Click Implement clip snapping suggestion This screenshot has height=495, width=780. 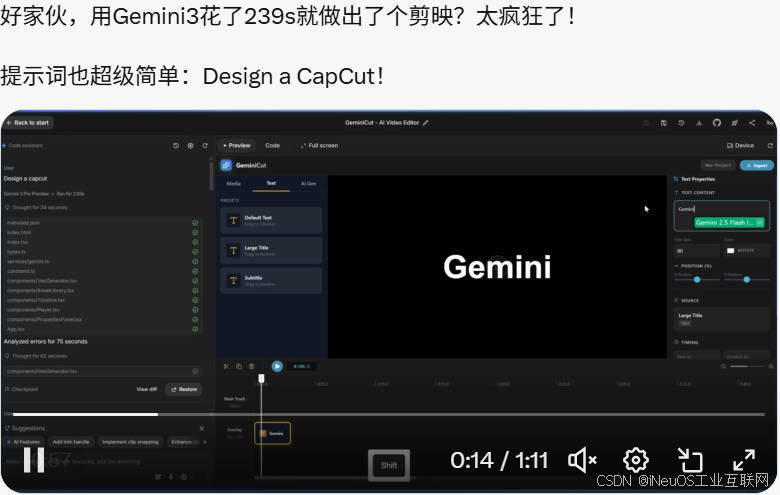click(130, 442)
